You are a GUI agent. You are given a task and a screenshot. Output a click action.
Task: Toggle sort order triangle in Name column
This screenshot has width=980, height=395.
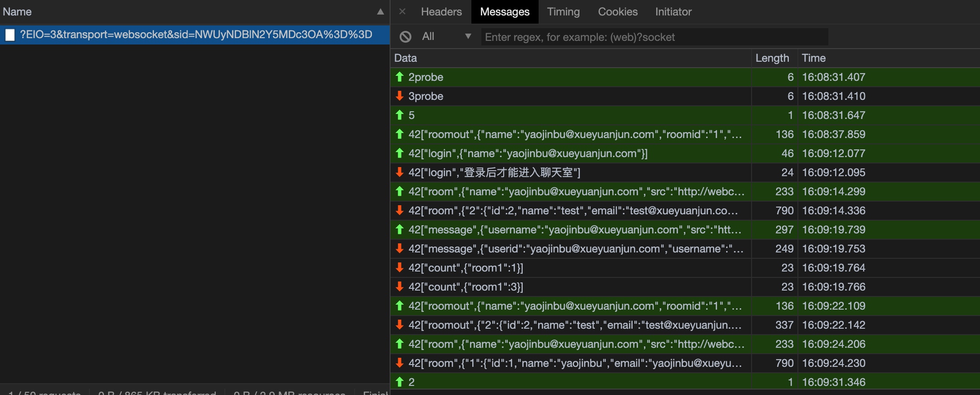(381, 12)
